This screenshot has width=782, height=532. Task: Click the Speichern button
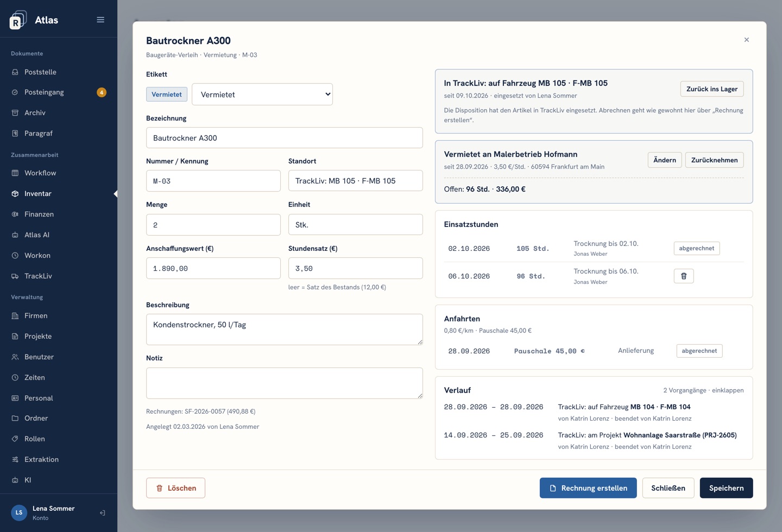726,488
